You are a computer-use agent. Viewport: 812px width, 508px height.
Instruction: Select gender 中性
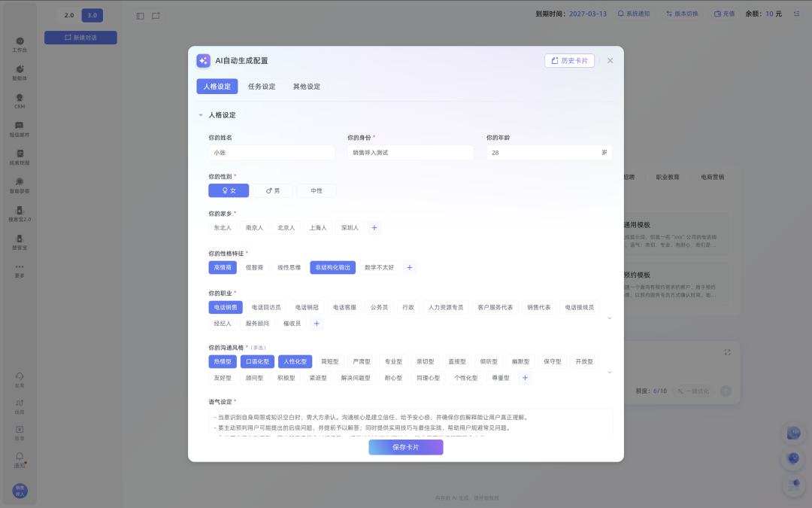coord(317,190)
